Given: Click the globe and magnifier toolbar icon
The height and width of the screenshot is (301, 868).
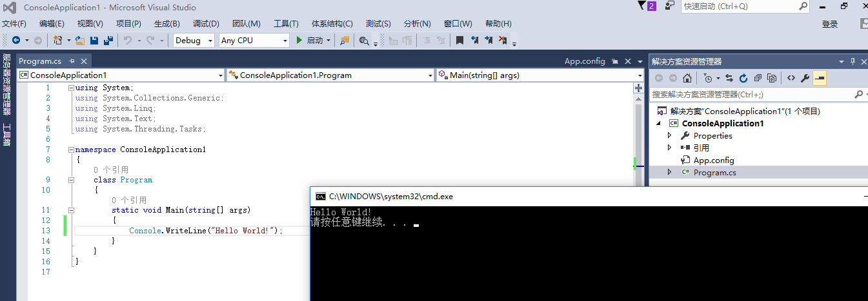Looking at the screenshot, I should pyautogui.click(x=364, y=40).
